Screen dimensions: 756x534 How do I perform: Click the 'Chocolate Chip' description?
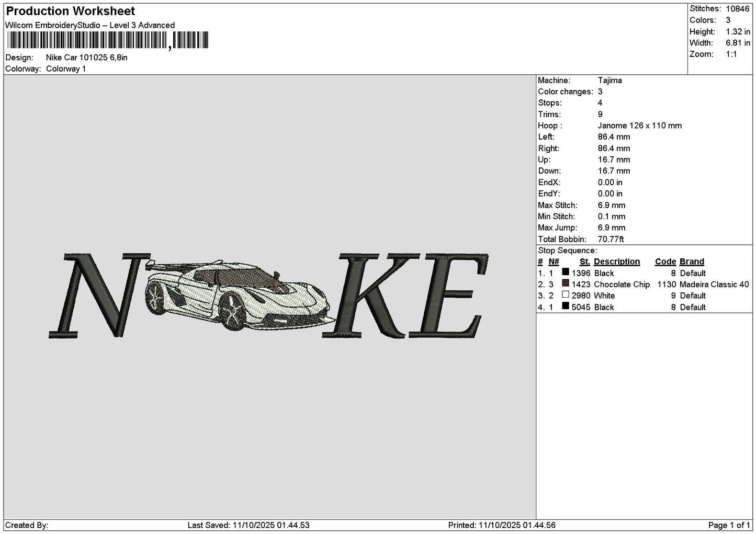[x=622, y=285]
